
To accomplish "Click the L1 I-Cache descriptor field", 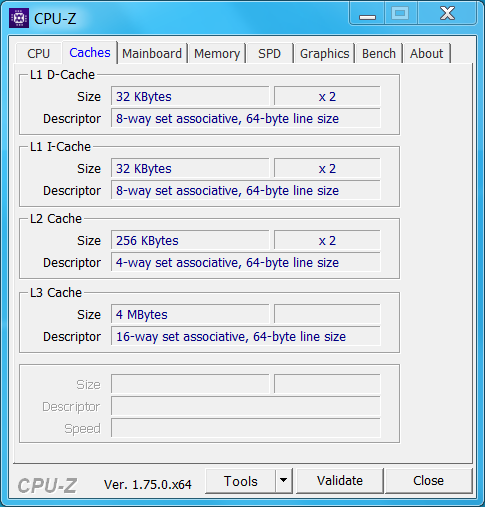I will tap(246, 190).
